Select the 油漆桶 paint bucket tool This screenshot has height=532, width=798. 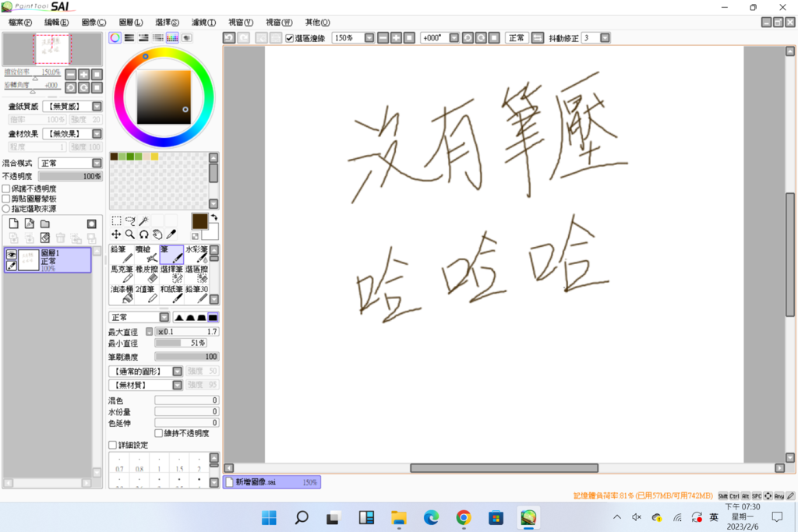point(122,294)
